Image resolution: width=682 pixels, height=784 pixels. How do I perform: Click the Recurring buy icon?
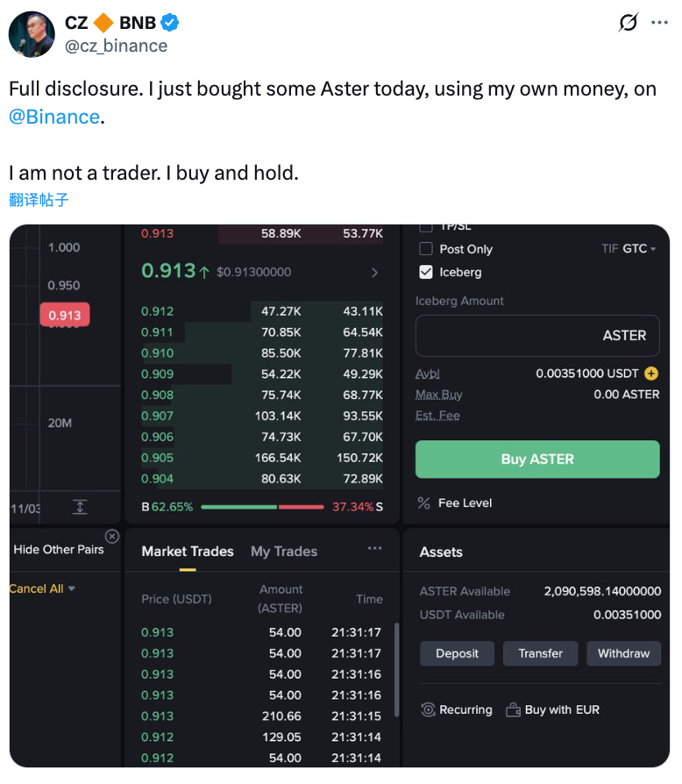pos(429,709)
